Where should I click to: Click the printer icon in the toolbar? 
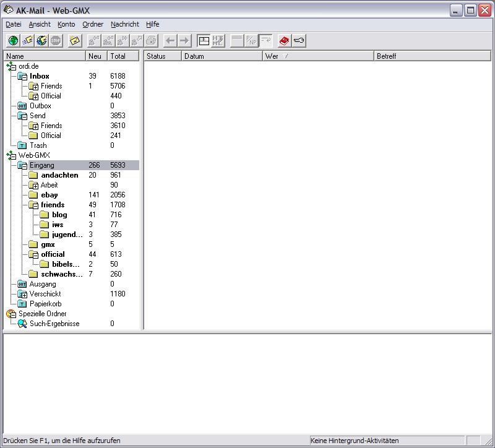pyautogui.click(x=151, y=41)
